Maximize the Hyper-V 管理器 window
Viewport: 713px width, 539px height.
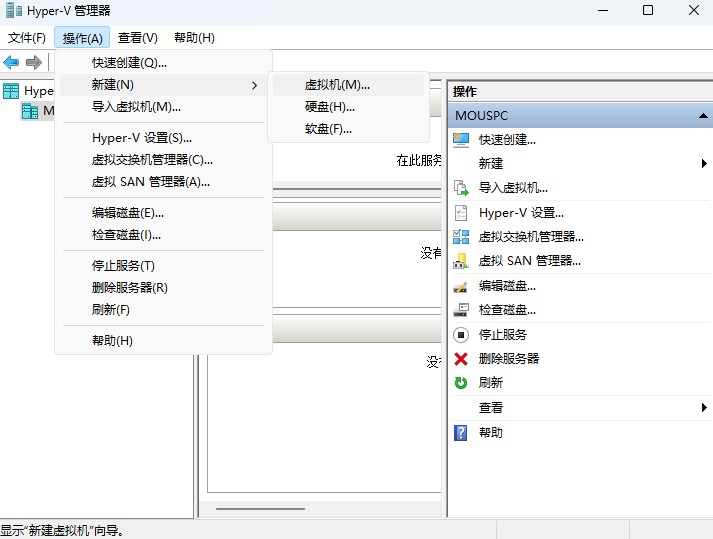[648, 10]
